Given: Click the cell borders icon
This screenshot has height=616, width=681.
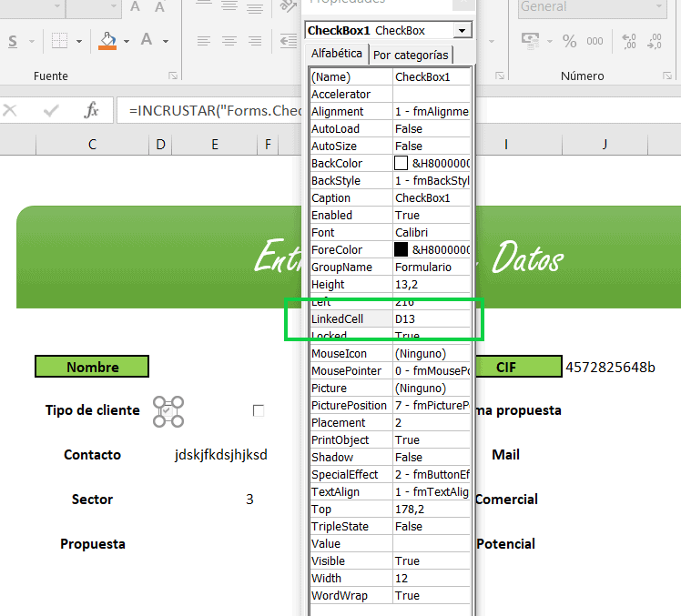Looking at the screenshot, I should pyautogui.click(x=59, y=41).
